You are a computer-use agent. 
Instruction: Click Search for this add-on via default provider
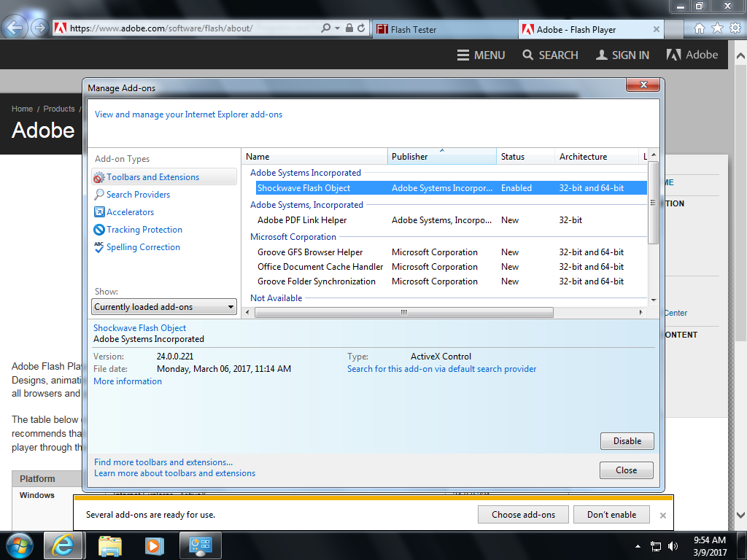(x=441, y=369)
